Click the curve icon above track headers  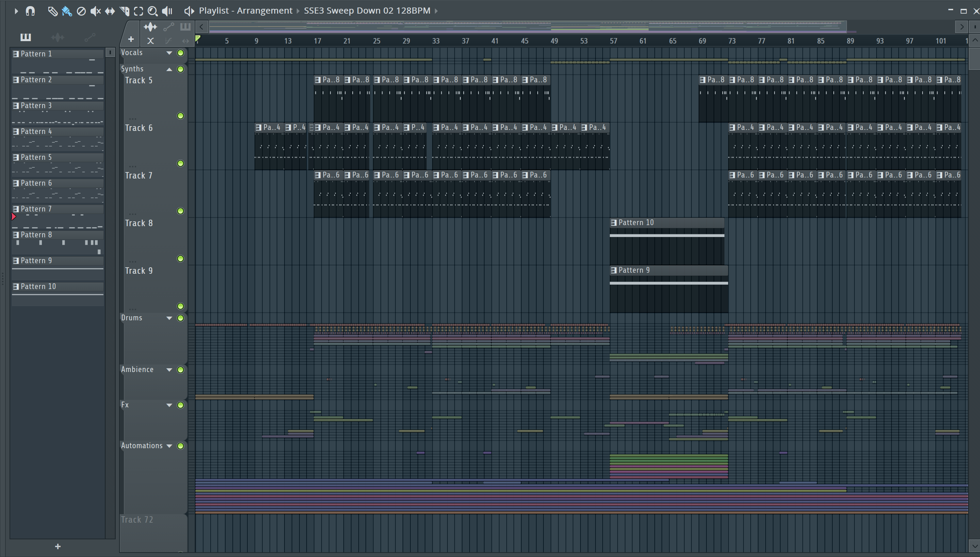(x=168, y=40)
